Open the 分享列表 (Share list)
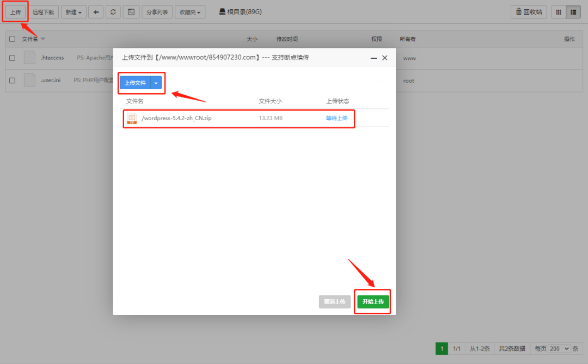The height and width of the screenshot is (364, 588). (157, 12)
